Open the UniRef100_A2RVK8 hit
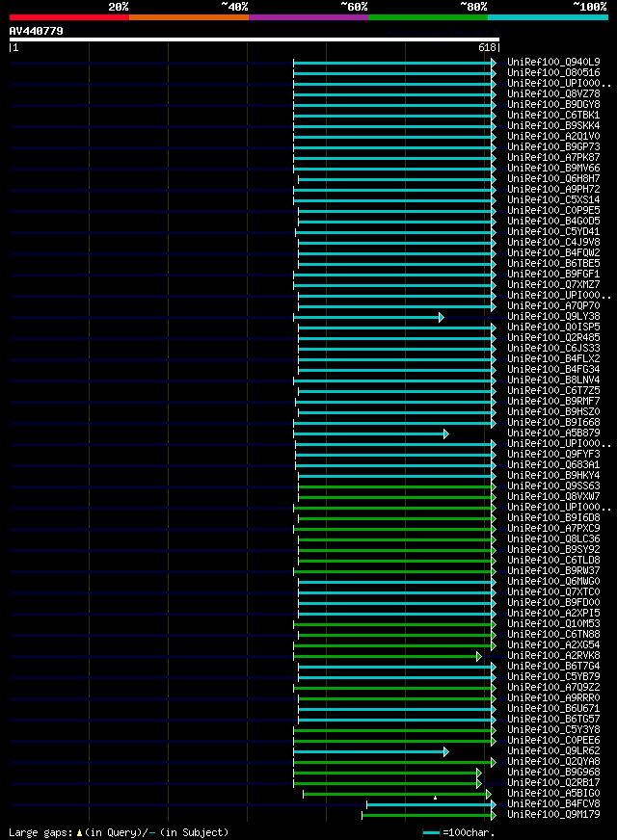The height and width of the screenshot is (840, 617). coord(553,656)
